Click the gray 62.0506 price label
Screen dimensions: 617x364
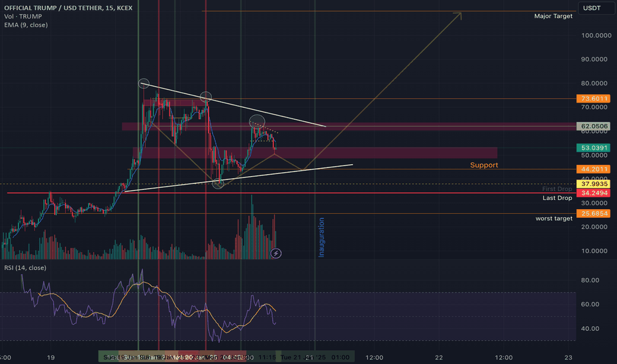(x=593, y=126)
